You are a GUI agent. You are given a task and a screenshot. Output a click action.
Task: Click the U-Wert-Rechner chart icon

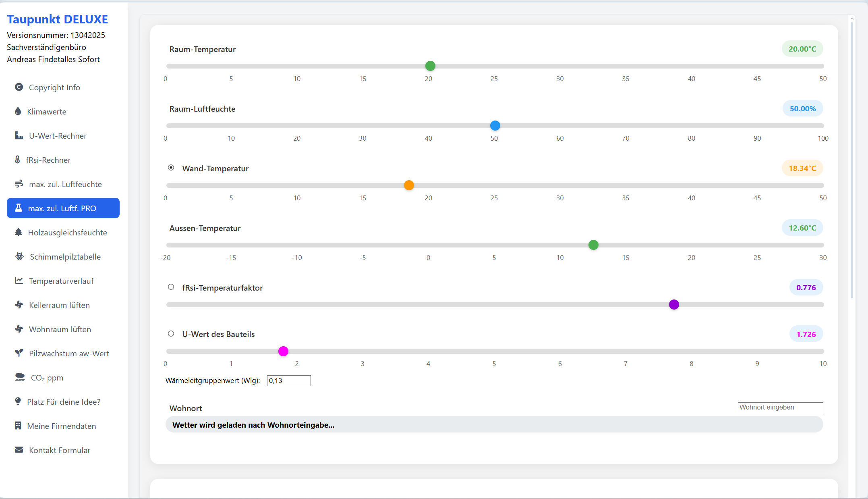point(19,135)
